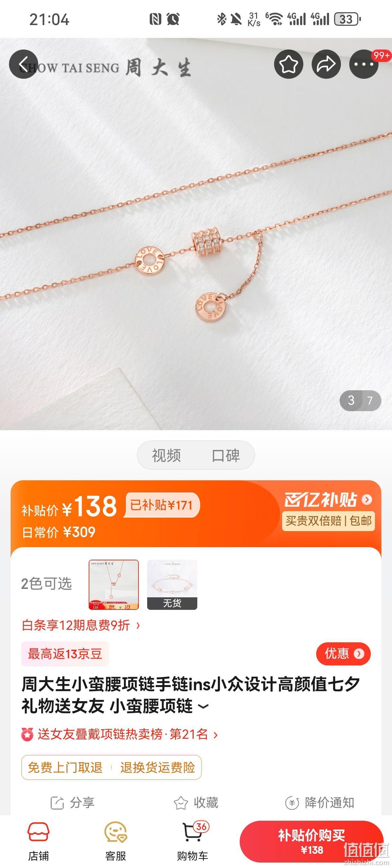The image size is (392, 868).
Task: Expand the product title chevron
Action: tap(203, 707)
